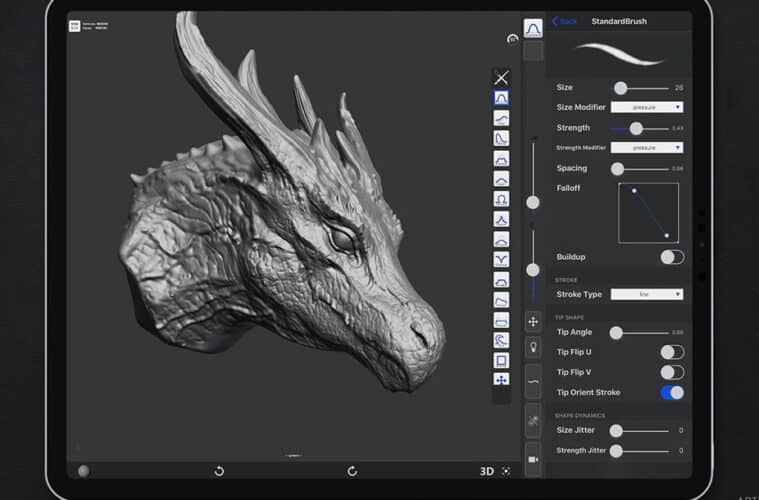Click the material sphere icon at bottom left
Image resolution: width=759 pixels, height=500 pixels.
point(83,471)
